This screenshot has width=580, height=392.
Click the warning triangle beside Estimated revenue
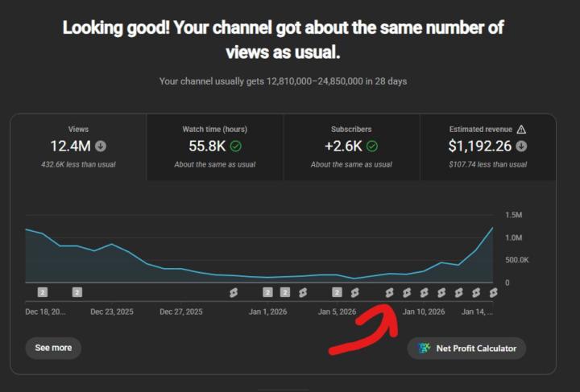pos(521,130)
